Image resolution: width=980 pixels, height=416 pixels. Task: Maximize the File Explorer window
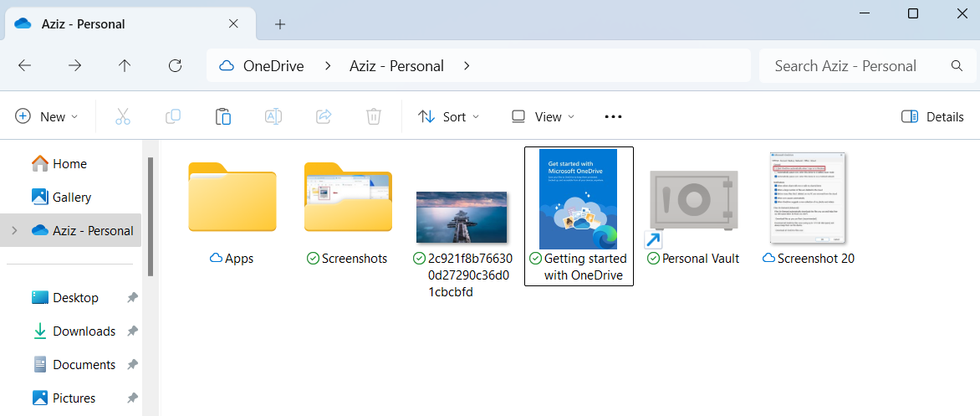tap(913, 13)
